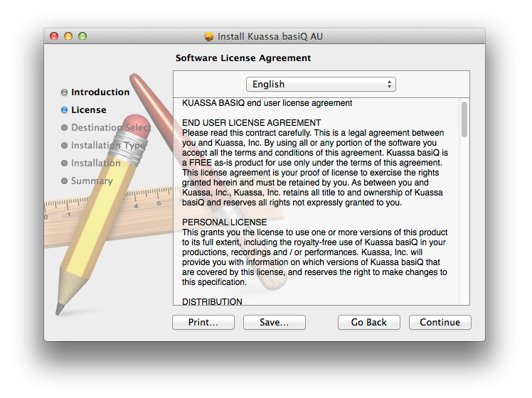Minimize the installer with yellow button
Screen dimensions: 532x398
pyautogui.click(x=68, y=36)
